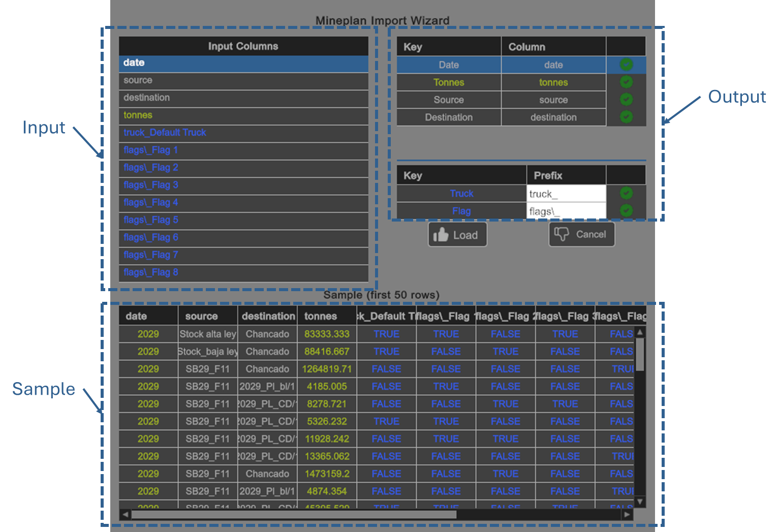Click the Date key cell in the output table
The width and height of the screenshot is (778, 532).
point(449,65)
